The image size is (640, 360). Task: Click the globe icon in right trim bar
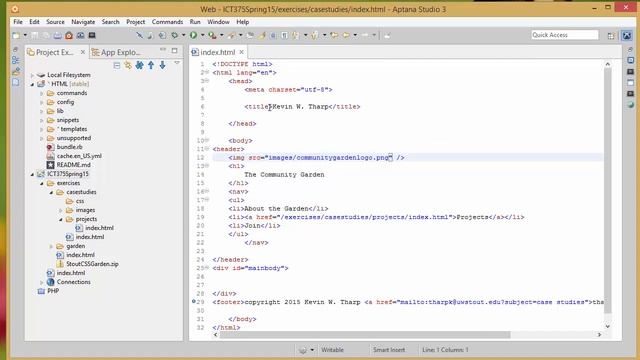(x=631, y=105)
